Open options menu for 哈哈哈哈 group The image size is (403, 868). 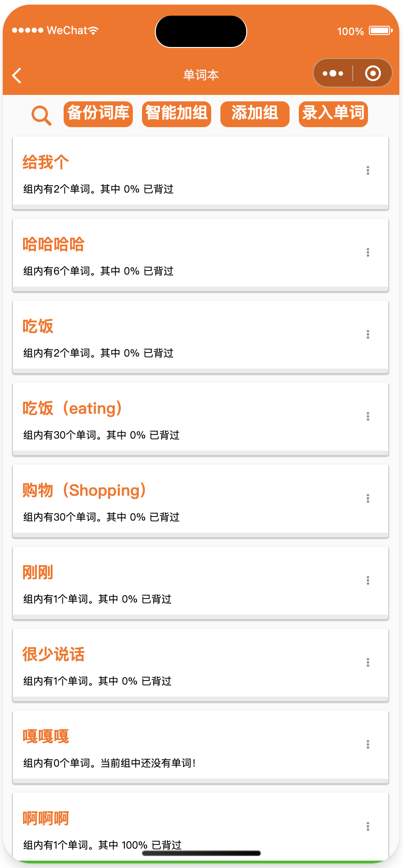point(368,252)
